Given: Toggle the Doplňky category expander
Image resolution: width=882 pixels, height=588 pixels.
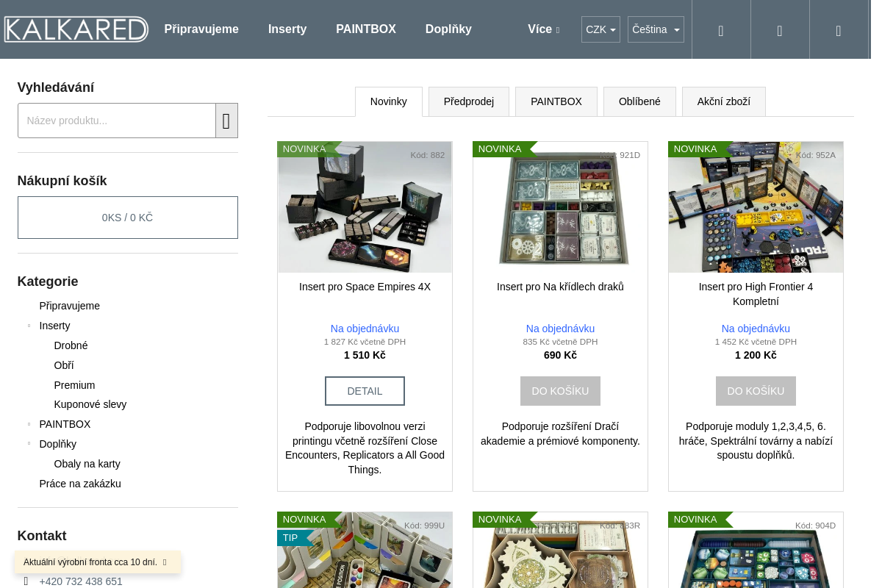Looking at the screenshot, I should click(29, 444).
